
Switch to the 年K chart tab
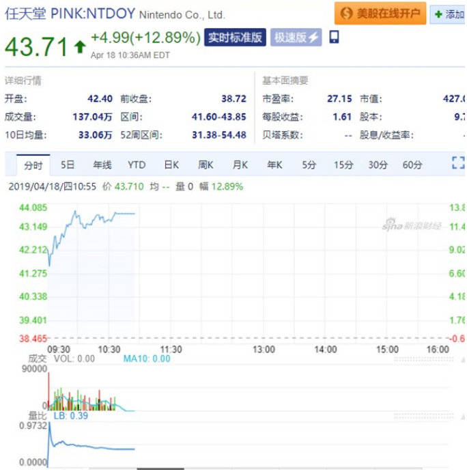(x=274, y=165)
